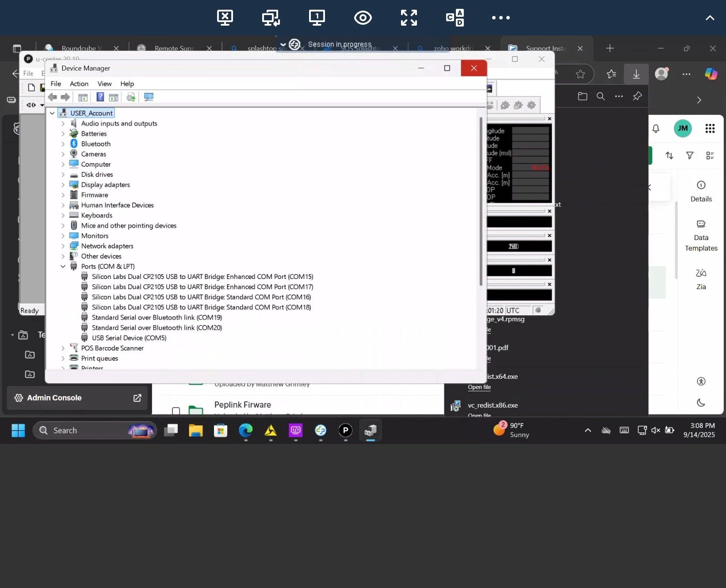The image size is (726, 588).
Task: Expand the Bluetooth device category
Action: coord(63,144)
